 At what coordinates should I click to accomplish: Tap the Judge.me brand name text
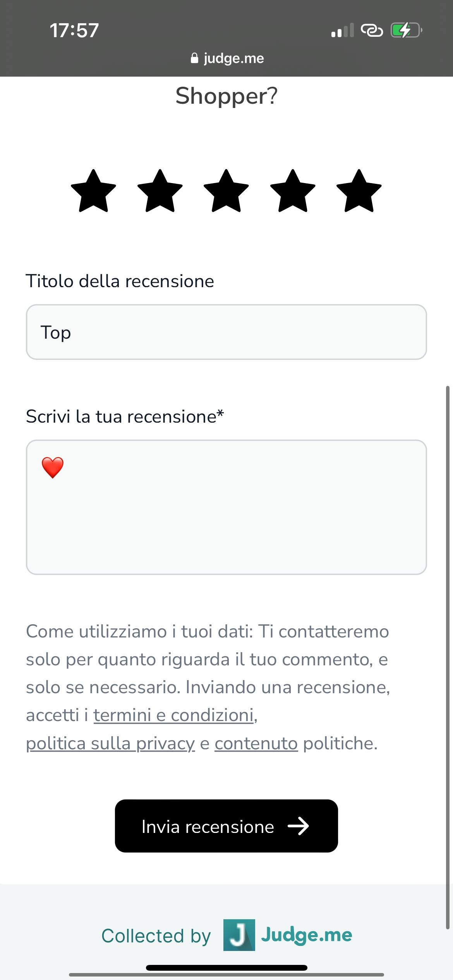coord(307,935)
